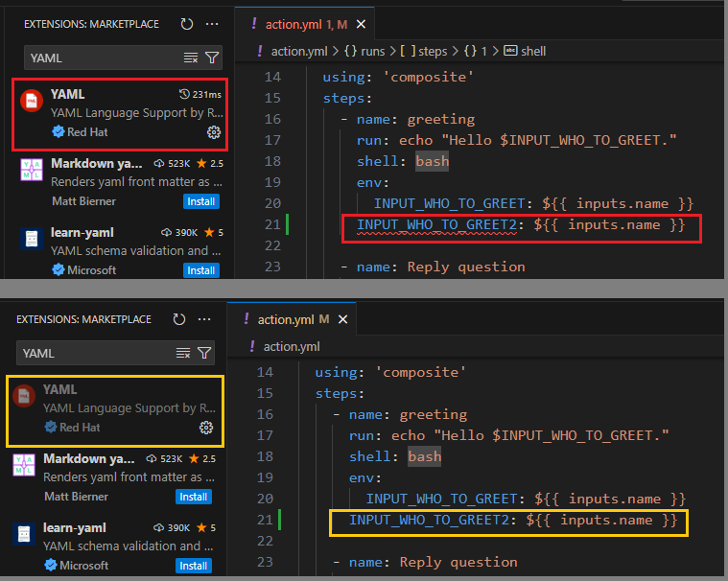The width and height of the screenshot is (728, 581).
Task: Click verified badge next to top Red Hat
Action: pos(59,131)
